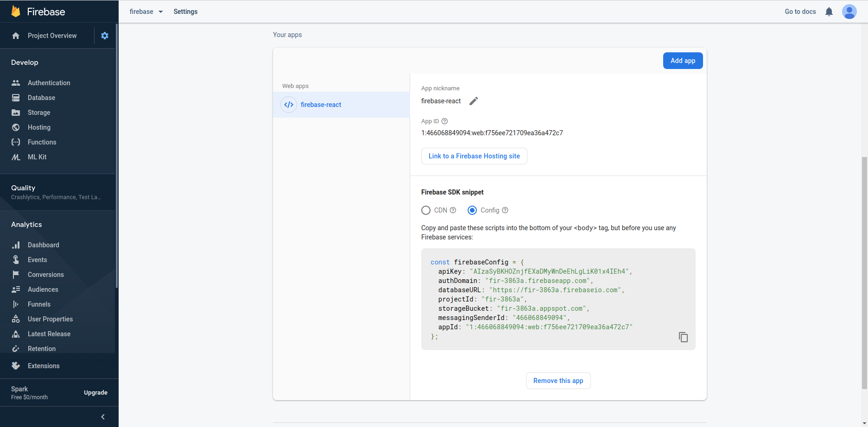
Task: Click the App ID help icon
Action: tap(444, 121)
